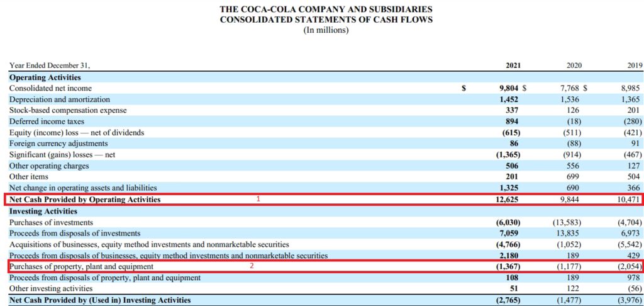Select the 12,625 operating cash value
This screenshot has width=644, height=306.
tap(510, 200)
